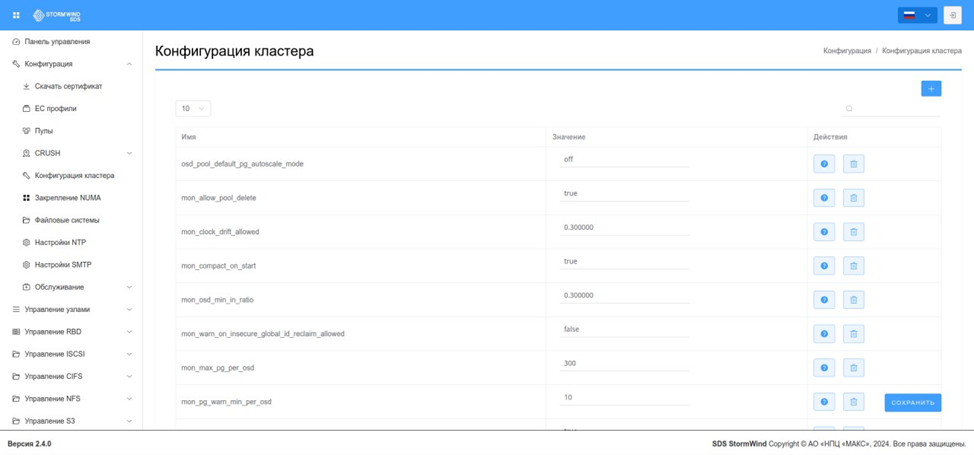Edit mon_allow_pool_delete value field
974x455 pixels.
pyautogui.click(x=624, y=193)
